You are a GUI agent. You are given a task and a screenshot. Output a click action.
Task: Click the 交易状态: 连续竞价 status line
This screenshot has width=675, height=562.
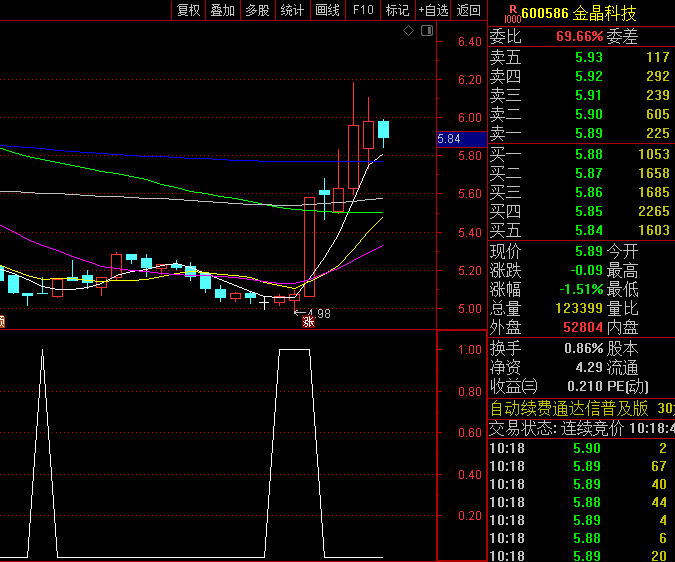pyautogui.click(x=582, y=428)
